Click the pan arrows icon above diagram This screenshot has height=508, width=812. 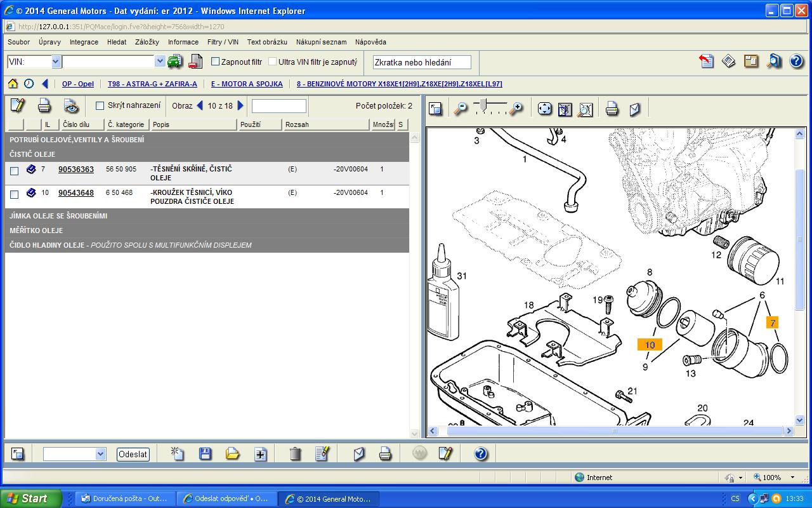pyautogui.click(x=544, y=109)
